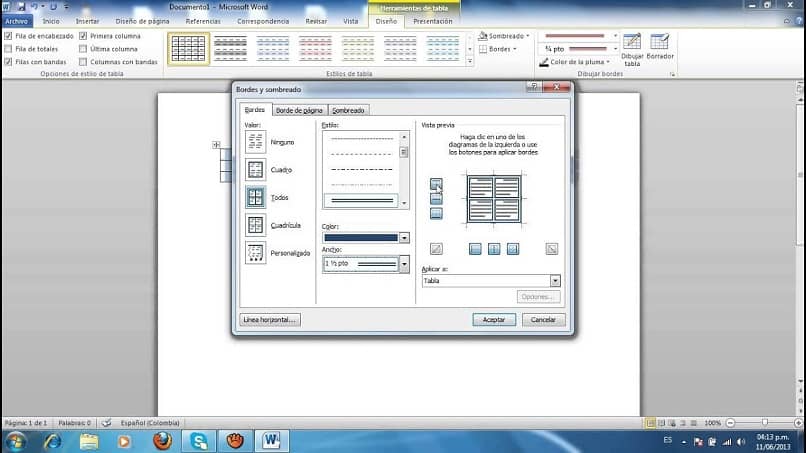Open Firefox from the taskbar
This screenshot has height=453, width=806.
pyautogui.click(x=162, y=441)
